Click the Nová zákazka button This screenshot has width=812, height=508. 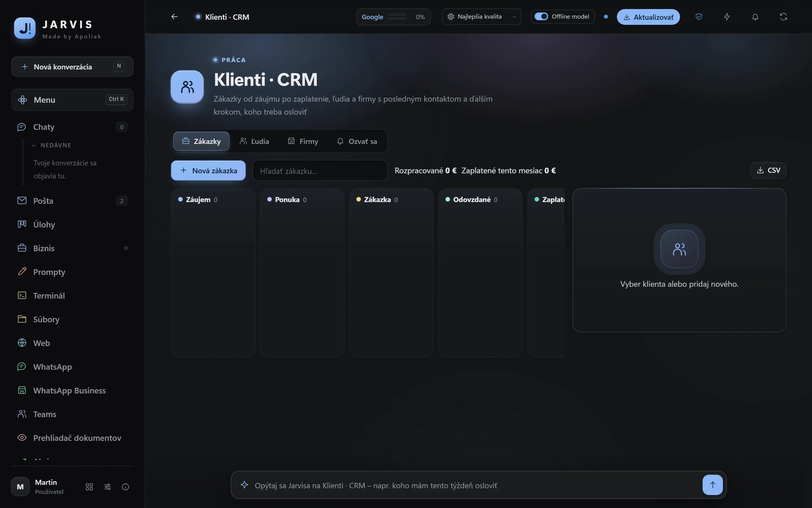tap(208, 170)
